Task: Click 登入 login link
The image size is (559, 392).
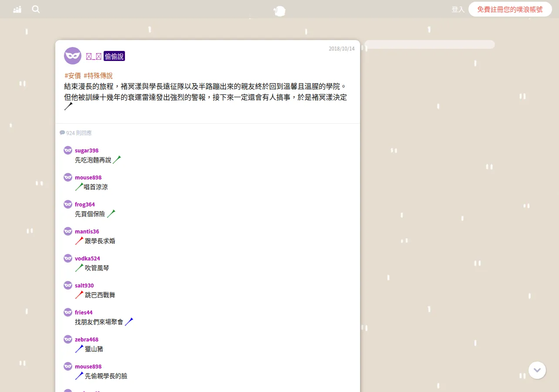Action: point(458,9)
